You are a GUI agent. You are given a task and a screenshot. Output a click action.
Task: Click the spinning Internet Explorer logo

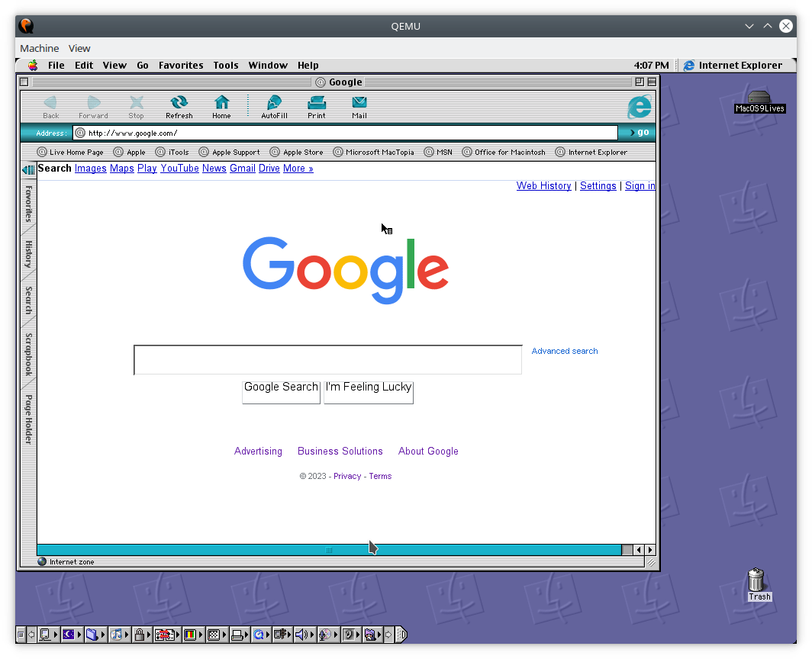[639, 108]
